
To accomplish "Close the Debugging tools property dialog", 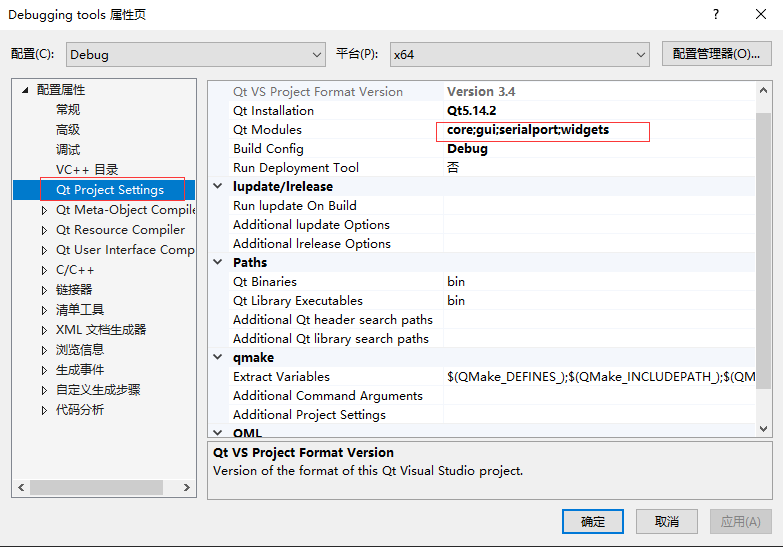I will point(761,14).
